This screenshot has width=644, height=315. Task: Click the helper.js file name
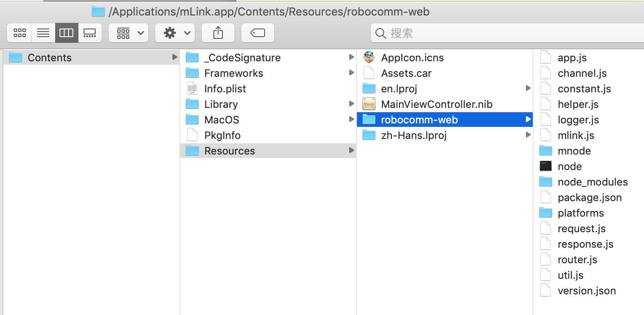[578, 104]
